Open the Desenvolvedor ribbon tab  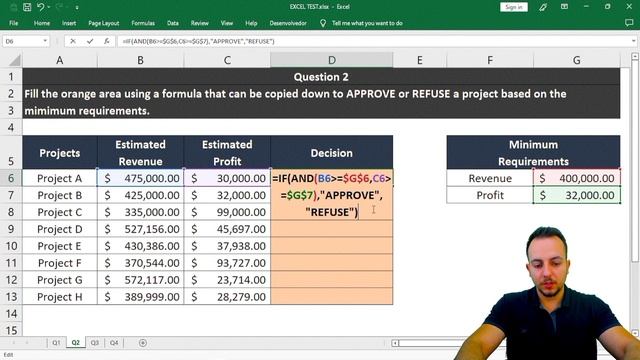(288, 23)
